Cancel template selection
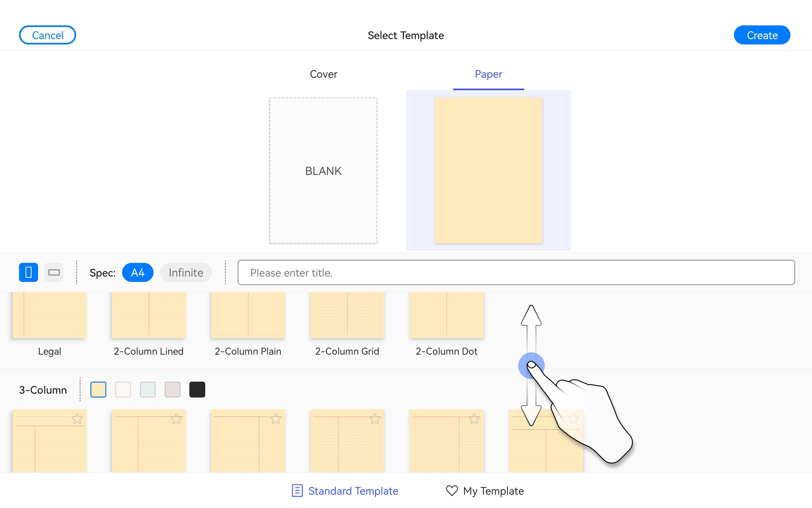The width and height of the screenshot is (812, 508). pos(47,35)
